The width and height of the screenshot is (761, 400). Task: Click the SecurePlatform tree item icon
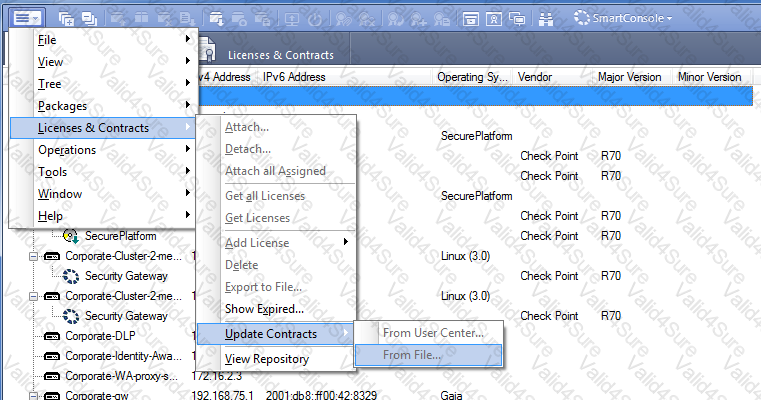click(x=71, y=236)
